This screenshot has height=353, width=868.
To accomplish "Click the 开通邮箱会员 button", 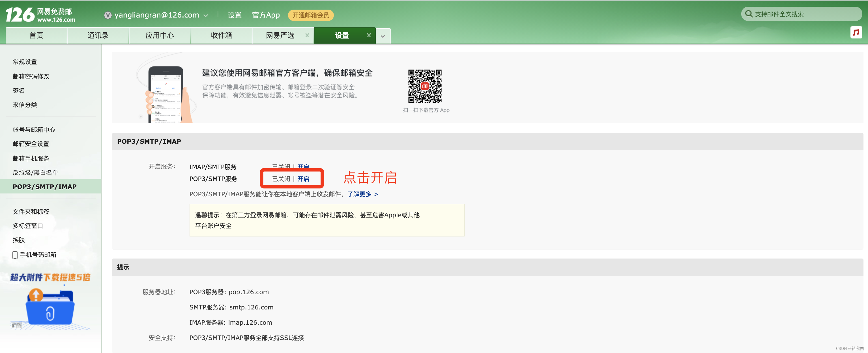I will tap(310, 15).
